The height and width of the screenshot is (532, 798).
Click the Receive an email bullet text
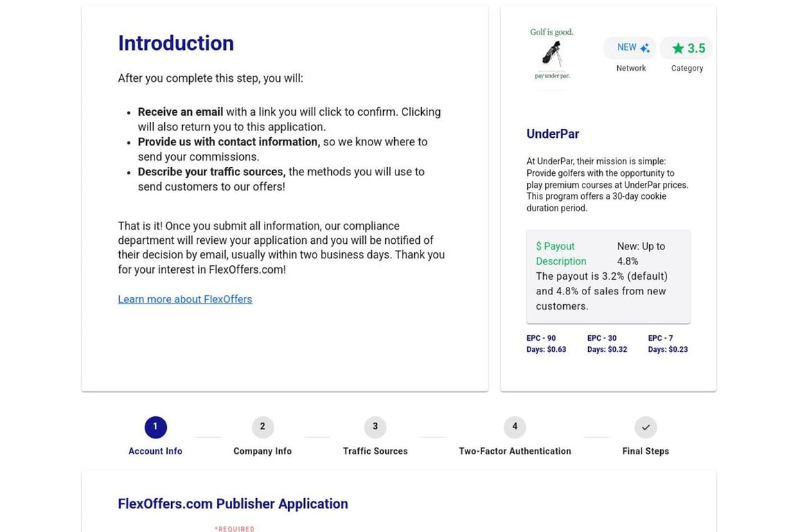[x=289, y=119]
